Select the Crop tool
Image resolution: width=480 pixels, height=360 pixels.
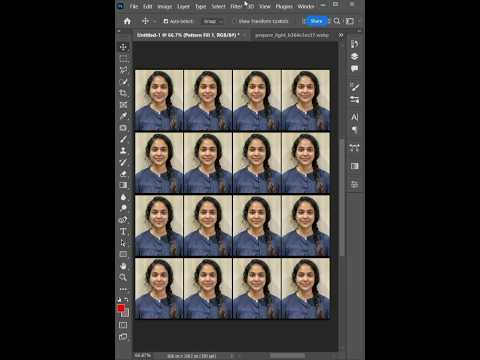tap(123, 93)
